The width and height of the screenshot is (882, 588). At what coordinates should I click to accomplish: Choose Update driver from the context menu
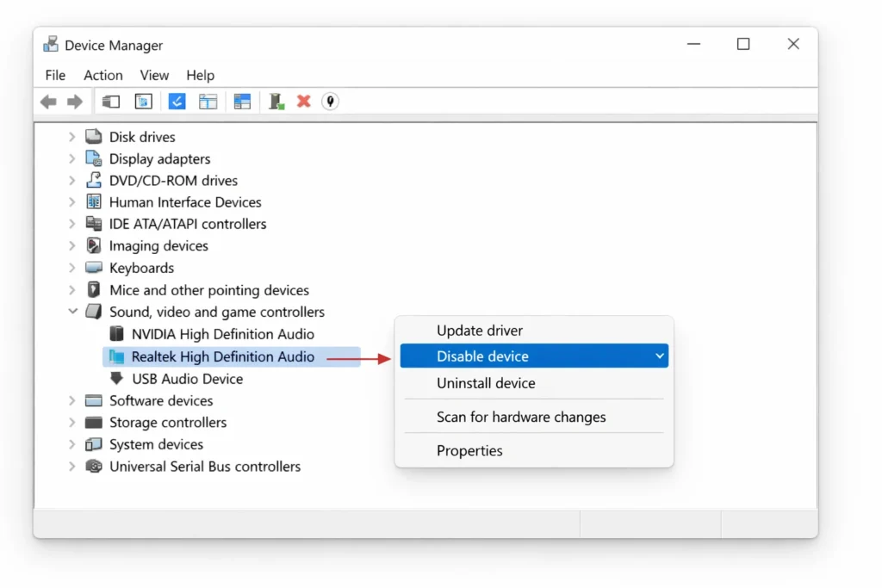pyautogui.click(x=480, y=330)
